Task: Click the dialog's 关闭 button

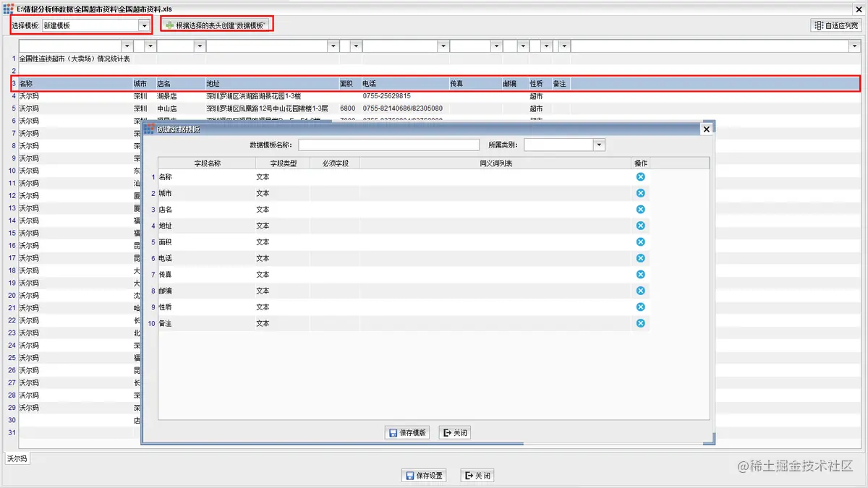Action: click(455, 433)
